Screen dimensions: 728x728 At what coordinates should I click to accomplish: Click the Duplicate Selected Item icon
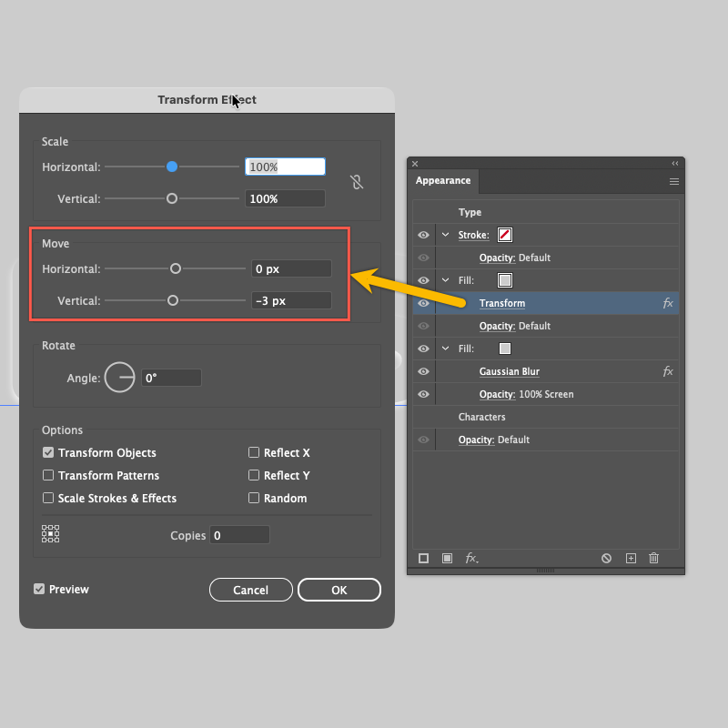[631, 558]
